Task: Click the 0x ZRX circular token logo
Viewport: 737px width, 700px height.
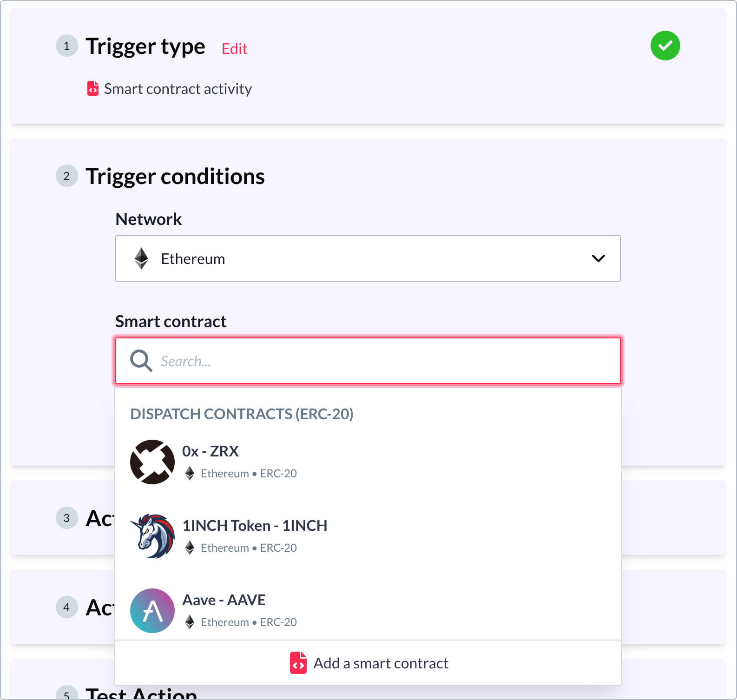Action: coord(152,462)
